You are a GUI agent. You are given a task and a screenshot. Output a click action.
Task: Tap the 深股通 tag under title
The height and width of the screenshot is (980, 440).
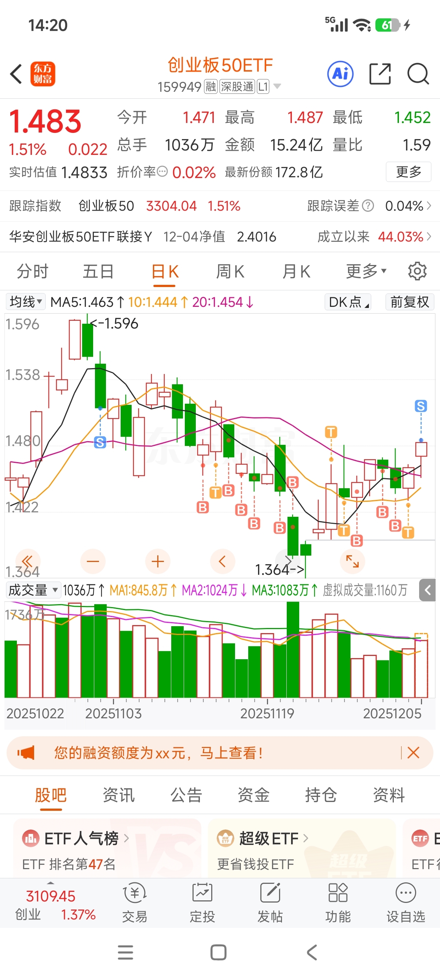(237, 86)
